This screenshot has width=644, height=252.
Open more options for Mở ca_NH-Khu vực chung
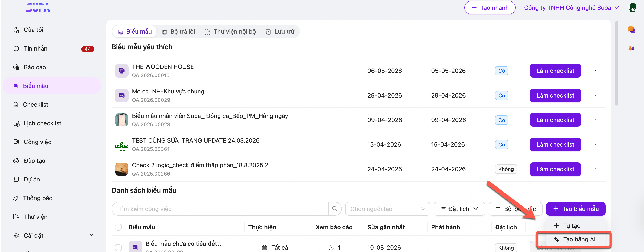595,95
